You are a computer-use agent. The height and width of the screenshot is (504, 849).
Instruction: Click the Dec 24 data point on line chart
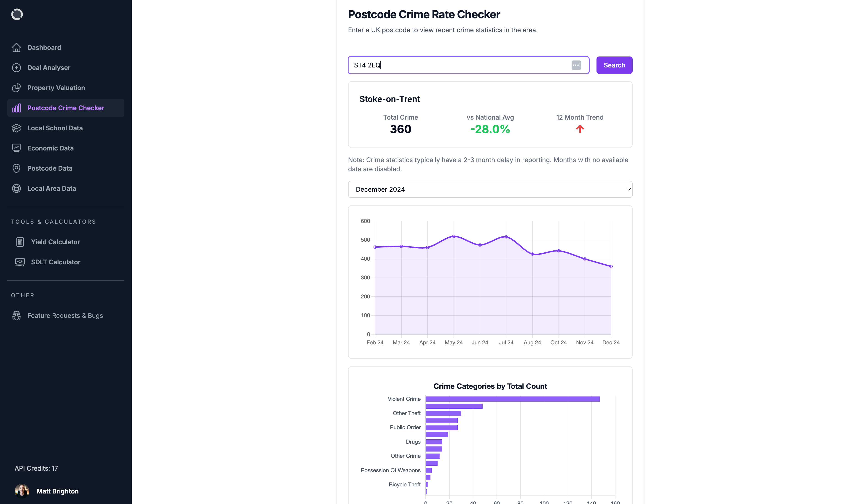[611, 267]
